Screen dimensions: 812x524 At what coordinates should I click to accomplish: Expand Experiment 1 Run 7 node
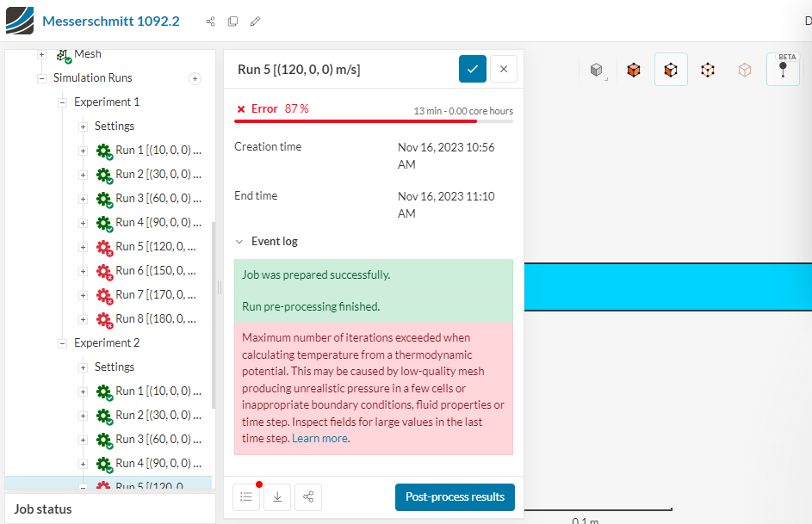(83, 295)
